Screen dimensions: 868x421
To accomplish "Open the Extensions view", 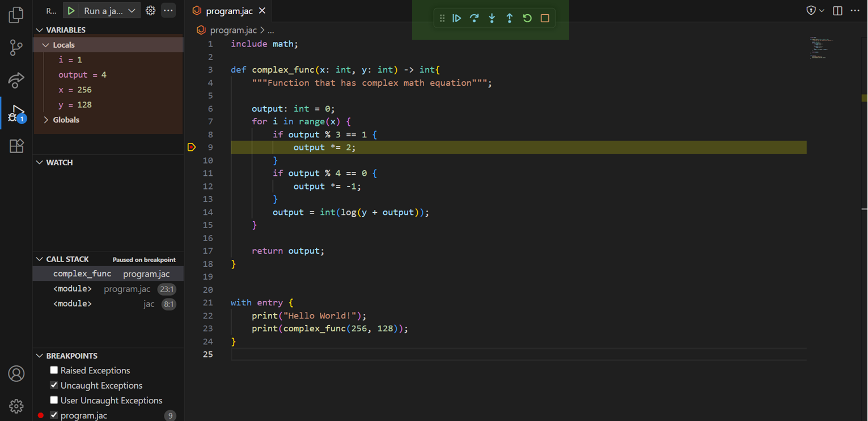I will click(x=16, y=145).
